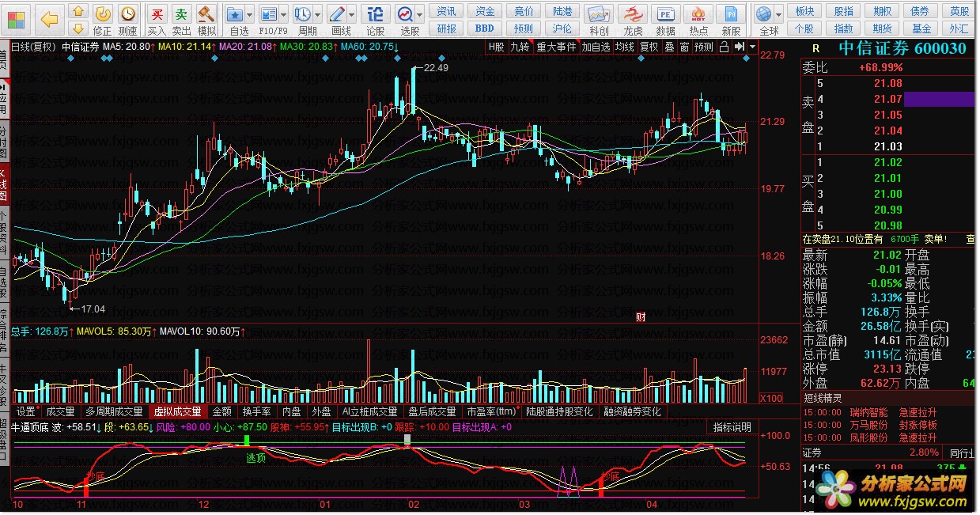
Task: Select the yellow down arrow icon
Action: click(78, 28)
